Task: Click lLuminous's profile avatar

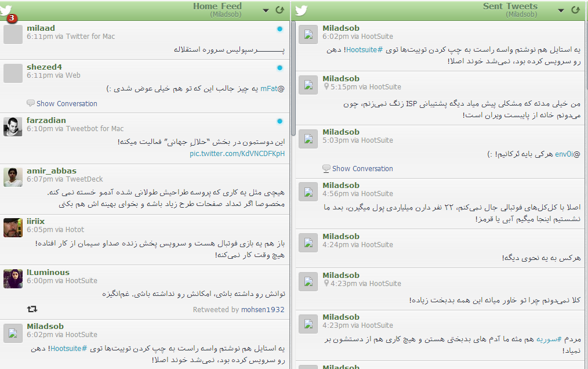Action: (13, 279)
